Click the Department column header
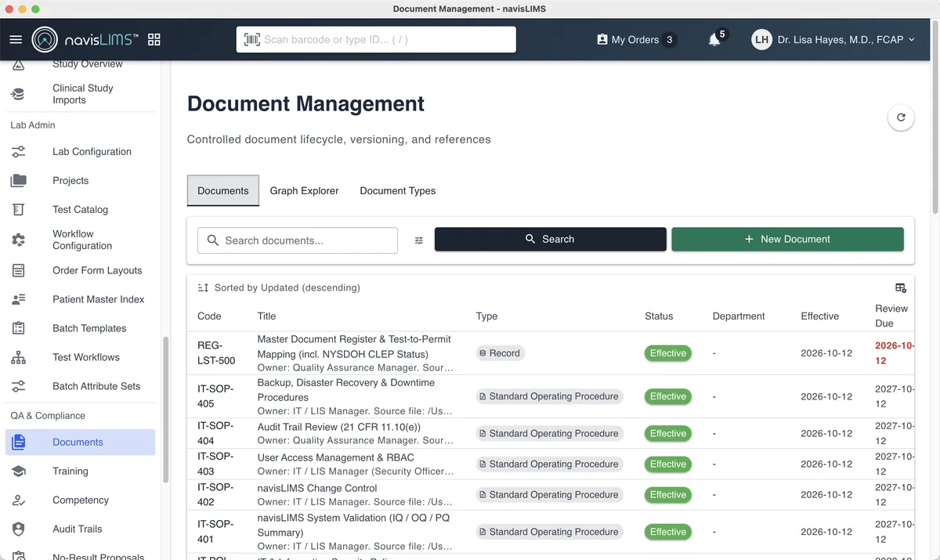940x560 pixels. [739, 316]
